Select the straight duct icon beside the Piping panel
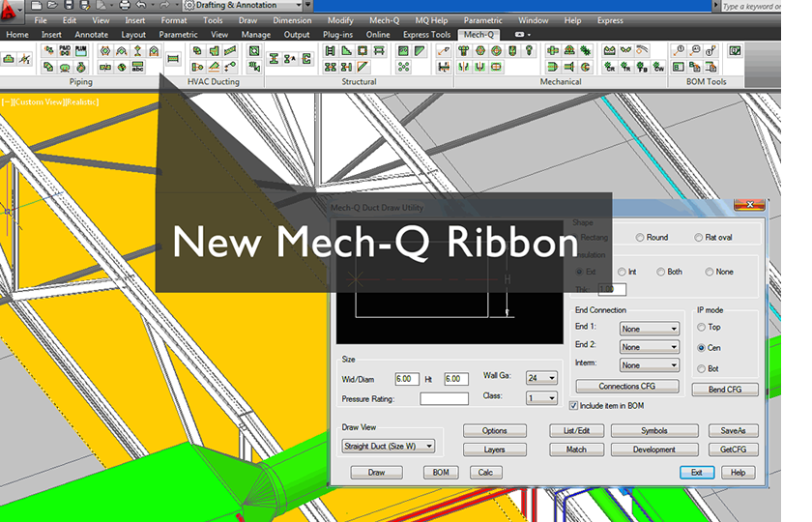The height and width of the screenshot is (522, 812). (173, 59)
